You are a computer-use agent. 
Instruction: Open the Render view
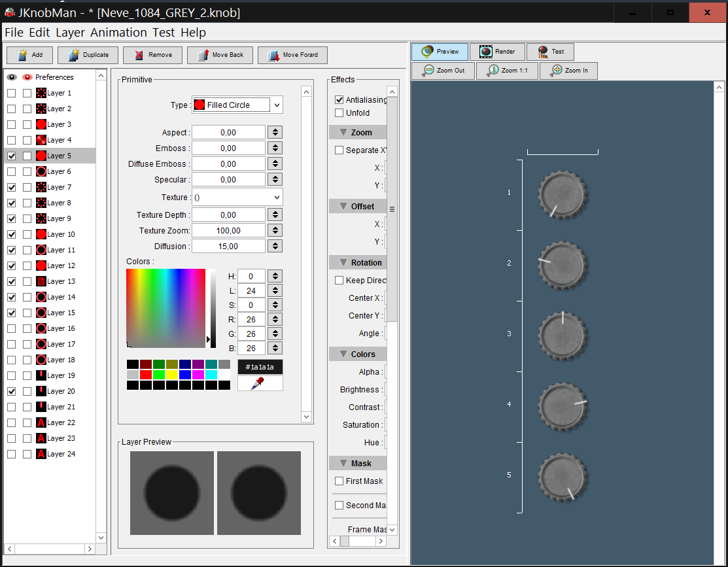click(x=497, y=52)
